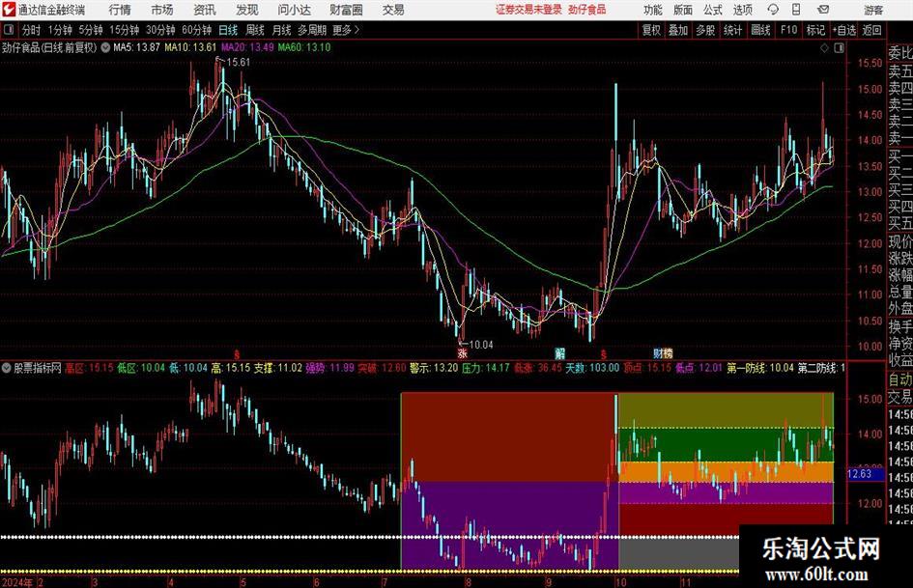Image resolution: width=913 pixels, height=588 pixels.
Task: Switch to the 30分钟 period tab
Action: coord(160,30)
